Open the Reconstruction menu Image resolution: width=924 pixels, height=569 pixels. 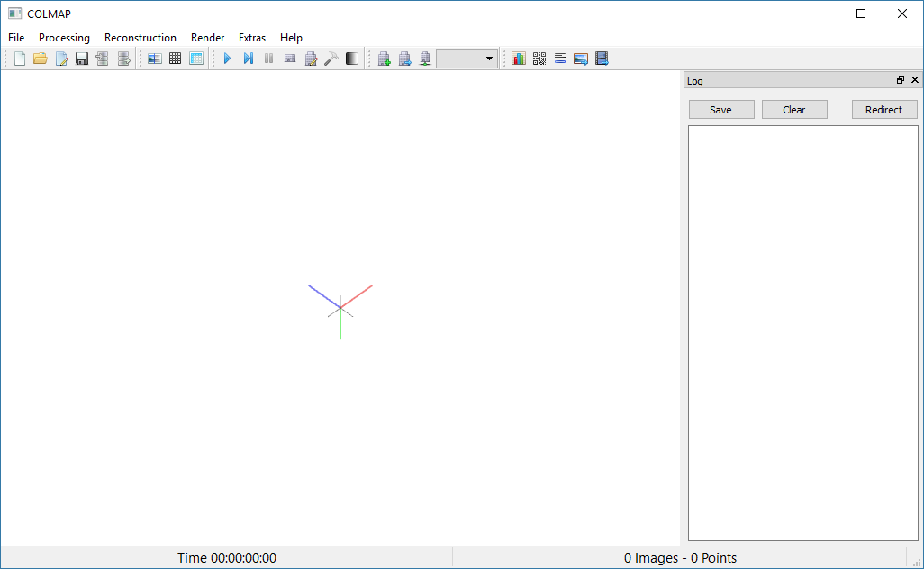click(140, 38)
